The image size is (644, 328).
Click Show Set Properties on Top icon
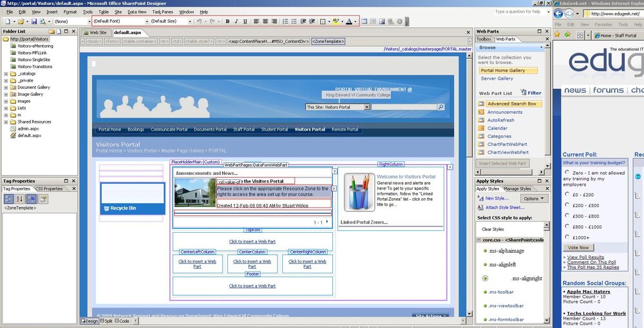click(32, 199)
